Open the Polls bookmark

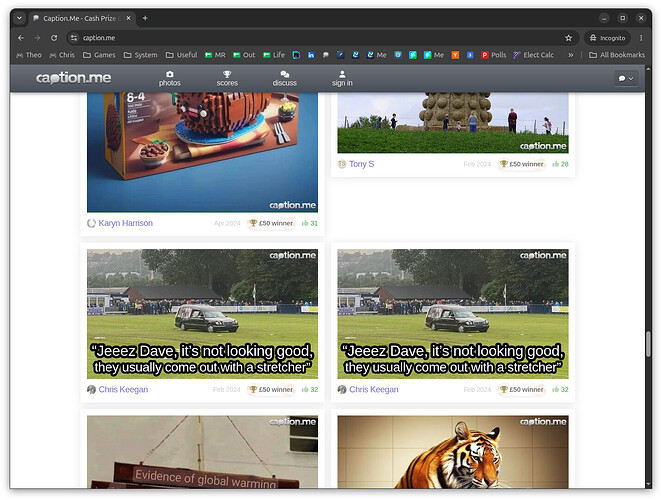[494, 55]
